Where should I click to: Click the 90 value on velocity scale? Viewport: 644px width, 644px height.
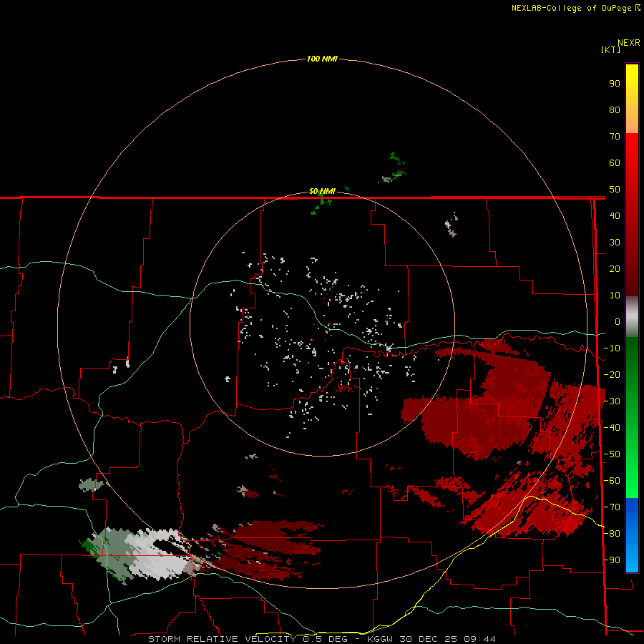click(x=615, y=84)
